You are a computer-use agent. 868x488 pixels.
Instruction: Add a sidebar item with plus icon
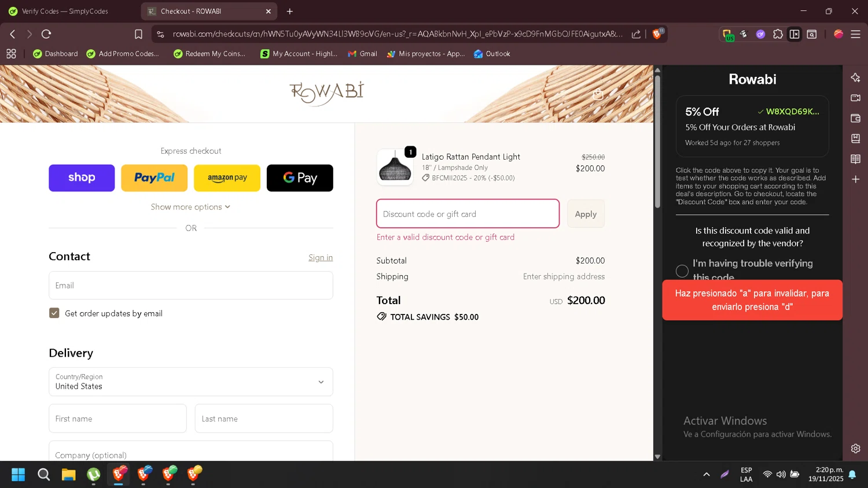(855, 179)
